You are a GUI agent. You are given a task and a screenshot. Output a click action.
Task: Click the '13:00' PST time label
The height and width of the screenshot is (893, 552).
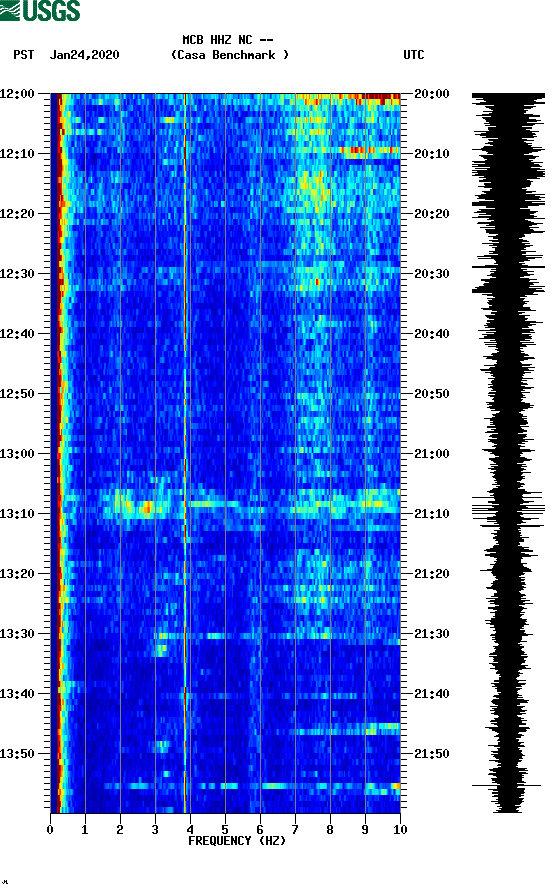coord(17,453)
